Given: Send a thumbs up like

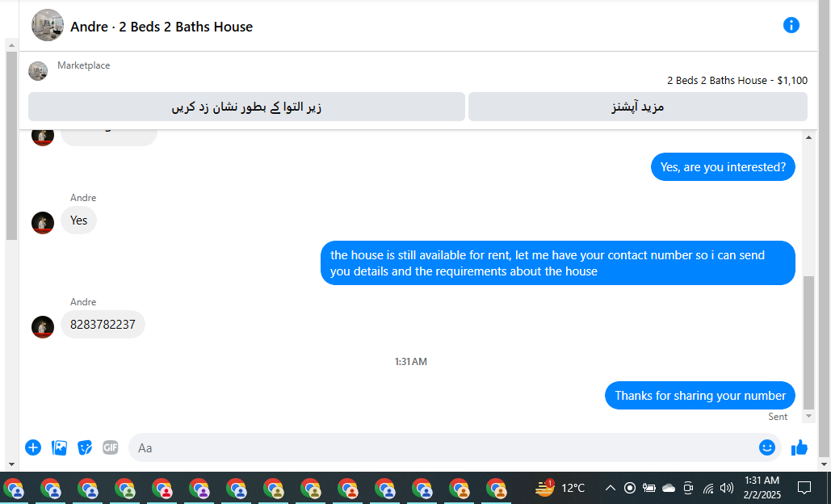Looking at the screenshot, I should [x=800, y=447].
